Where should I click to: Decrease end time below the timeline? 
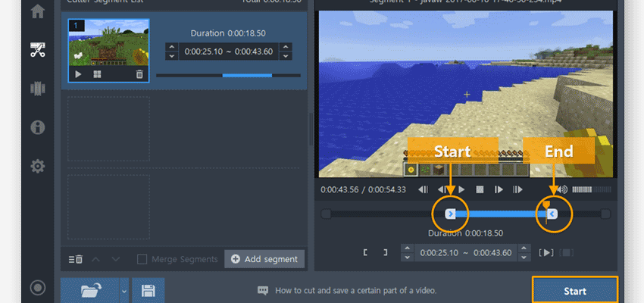coord(524,258)
